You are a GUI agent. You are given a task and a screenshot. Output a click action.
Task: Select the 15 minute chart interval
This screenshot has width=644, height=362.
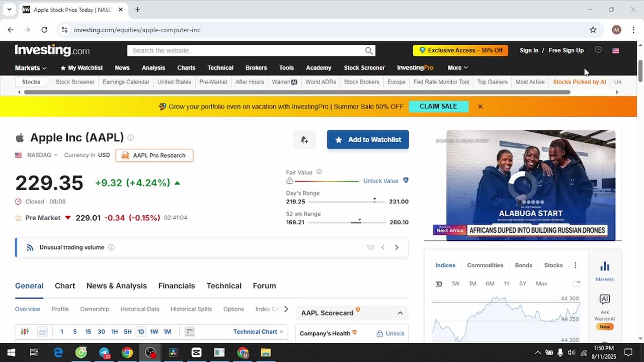[88, 332]
